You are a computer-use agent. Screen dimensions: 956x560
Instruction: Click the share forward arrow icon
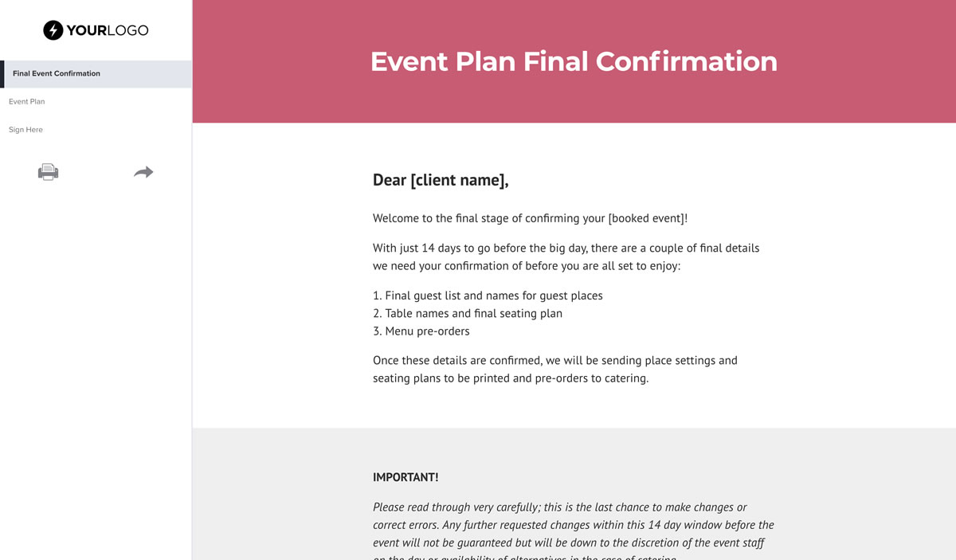point(143,171)
